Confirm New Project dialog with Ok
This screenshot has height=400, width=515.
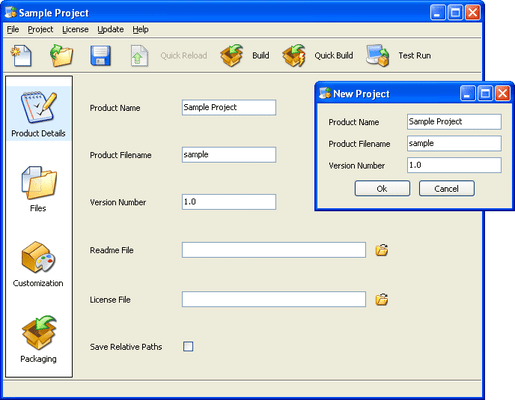[x=382, y=188]
